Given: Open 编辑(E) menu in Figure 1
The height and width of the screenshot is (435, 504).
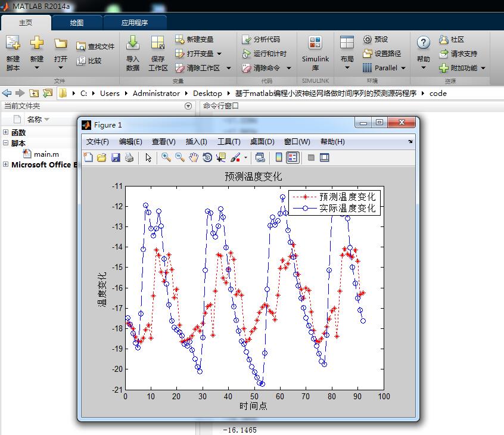Looking at the screenshot, I should (x=130, y=141).
